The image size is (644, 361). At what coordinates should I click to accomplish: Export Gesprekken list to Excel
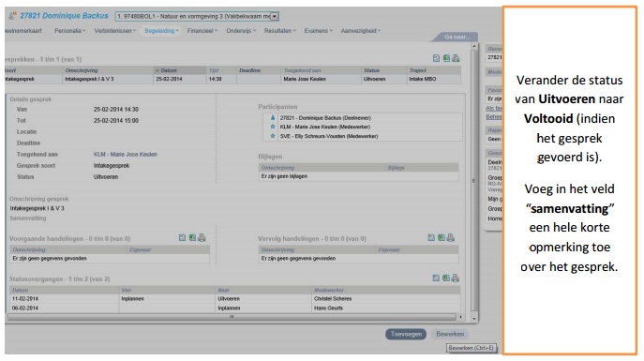[446, 58]
